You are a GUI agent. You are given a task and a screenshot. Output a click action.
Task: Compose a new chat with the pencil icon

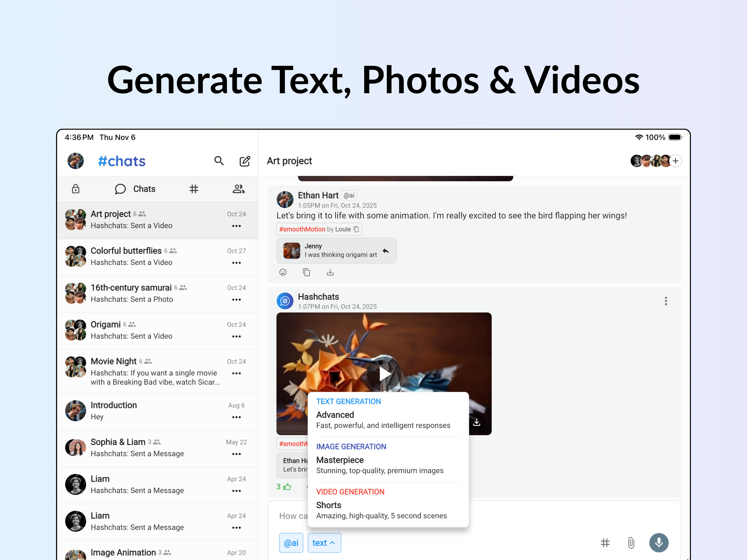click(x=245, y=161)
